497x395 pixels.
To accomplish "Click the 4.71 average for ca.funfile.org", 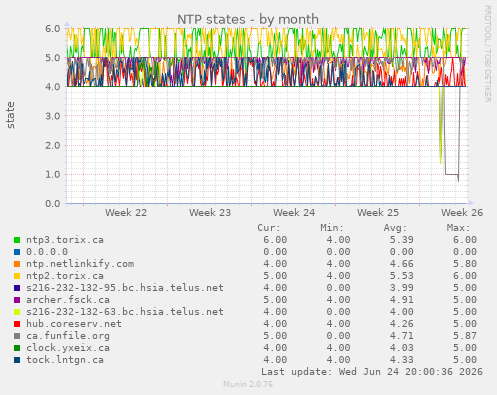I will (402, 336).
